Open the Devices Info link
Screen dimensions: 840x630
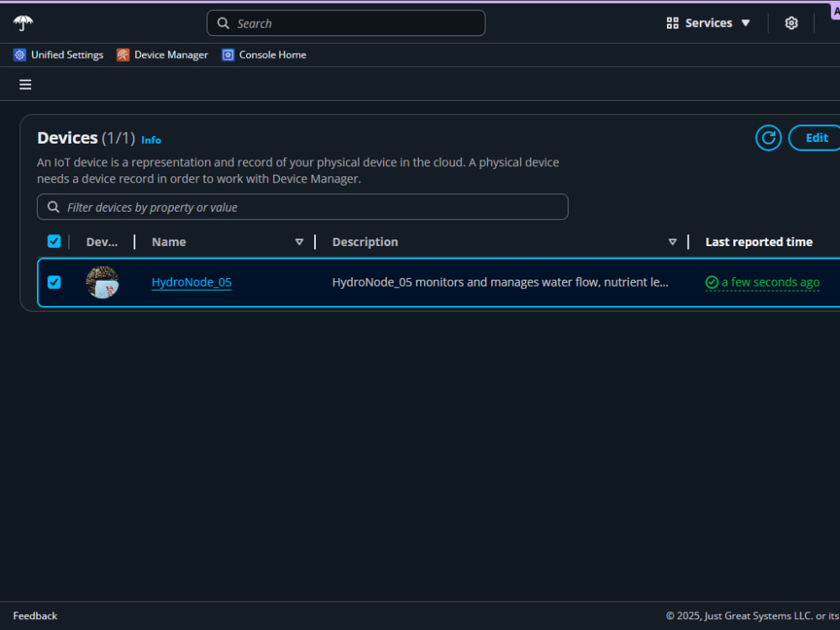point(151,139)
